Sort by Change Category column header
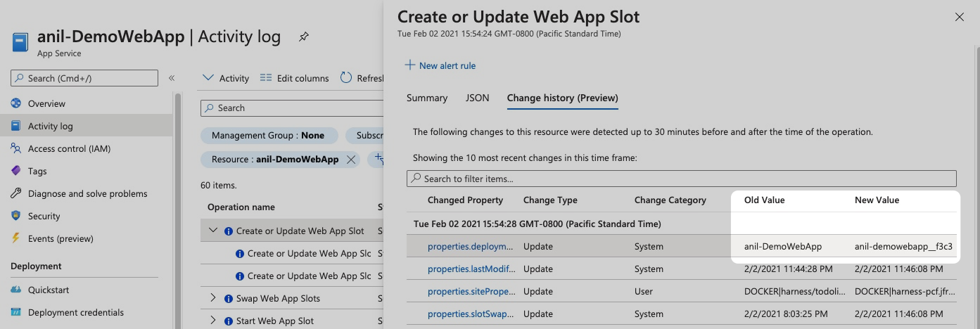Viewport: 980px width, 329px height. 670,200
